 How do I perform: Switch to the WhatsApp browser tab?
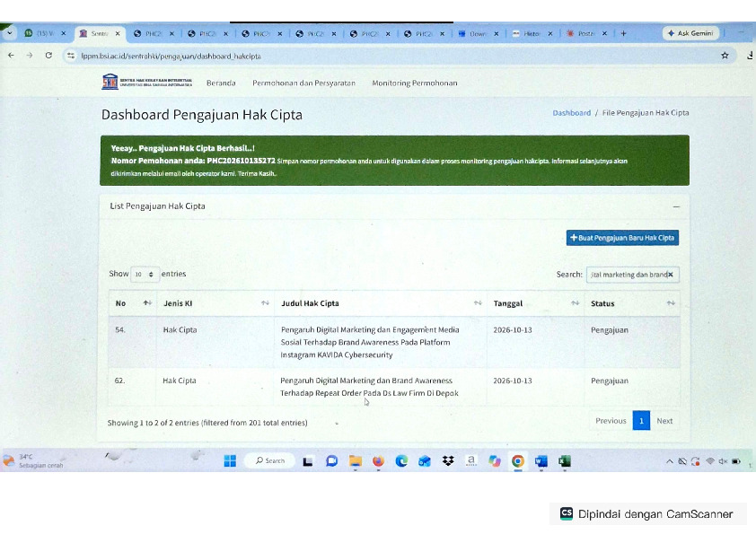point(45,33)
